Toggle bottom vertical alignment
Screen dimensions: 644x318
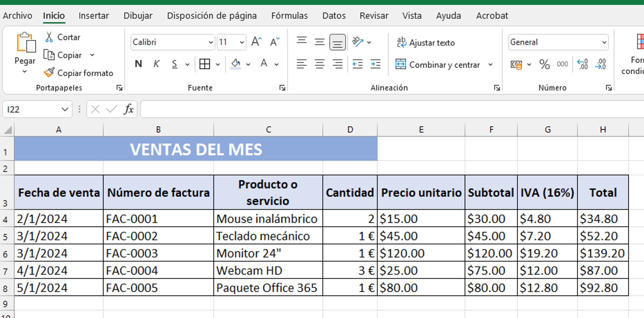[337, 42]
